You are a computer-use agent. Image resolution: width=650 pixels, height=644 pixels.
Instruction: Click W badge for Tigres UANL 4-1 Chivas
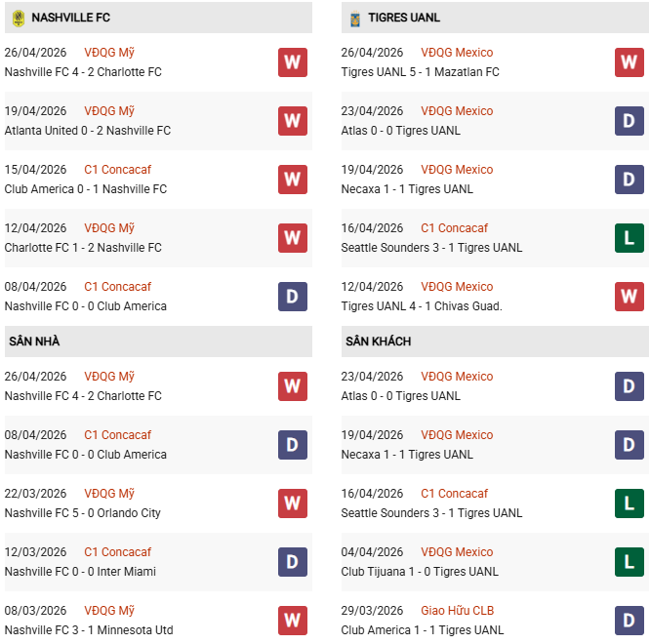[x=629, y=297]
